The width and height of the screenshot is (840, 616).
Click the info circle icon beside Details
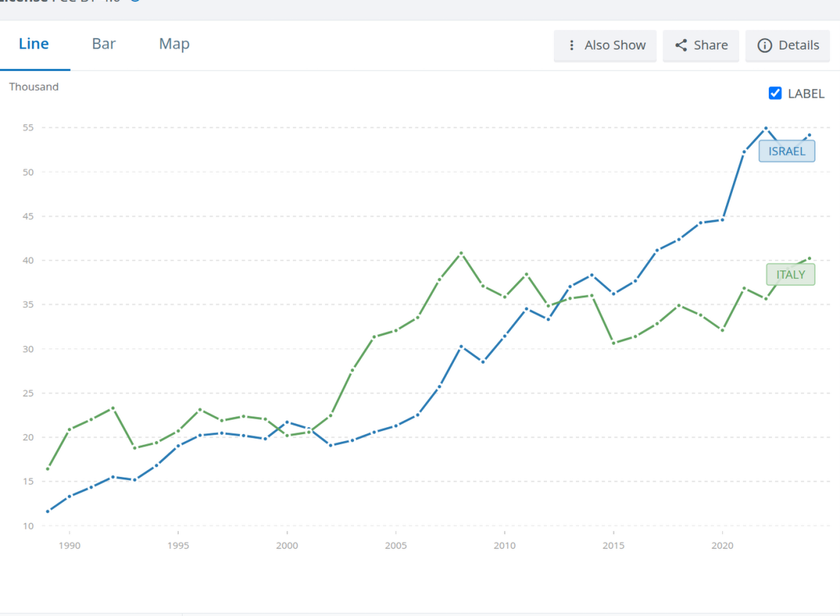coord(764,45)
